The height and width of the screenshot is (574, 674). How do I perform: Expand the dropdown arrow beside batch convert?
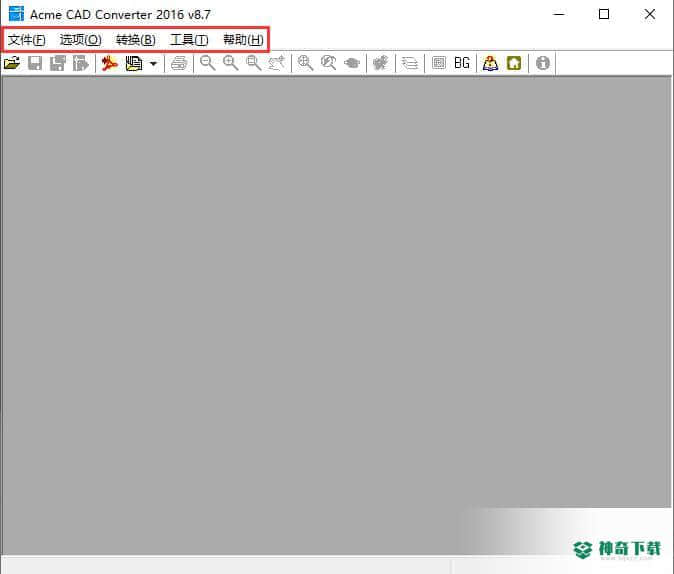point(153,64)
